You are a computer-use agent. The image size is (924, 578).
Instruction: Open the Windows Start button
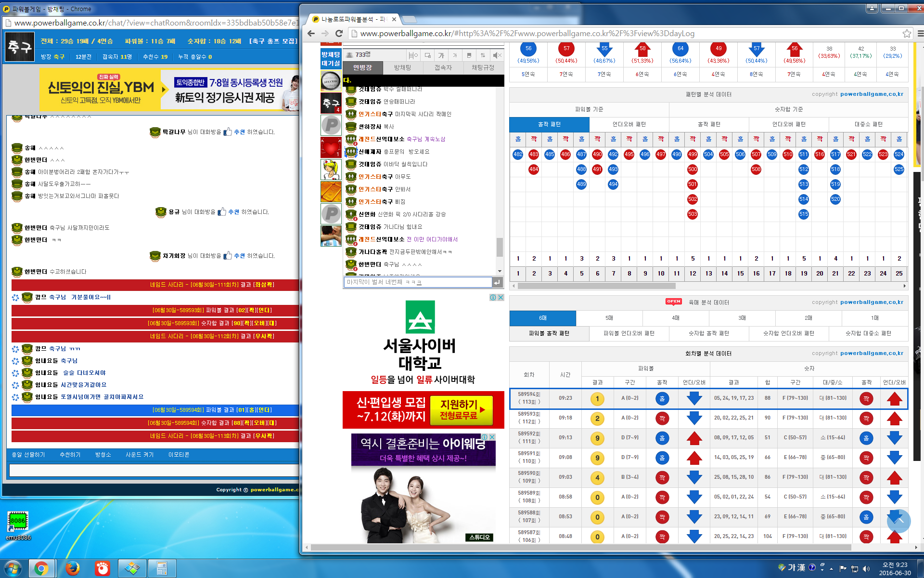click(13, 569)
